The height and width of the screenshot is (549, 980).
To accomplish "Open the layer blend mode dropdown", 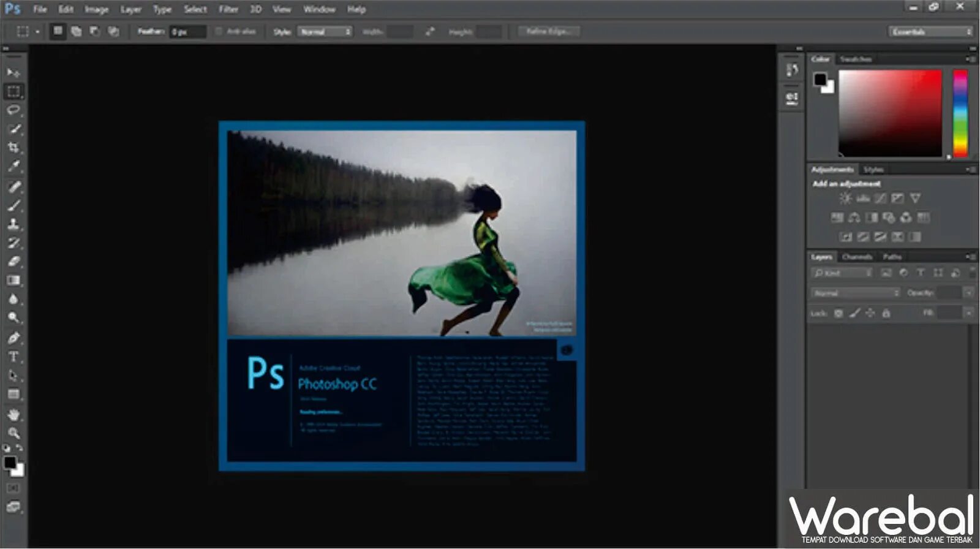I will 855,293.
